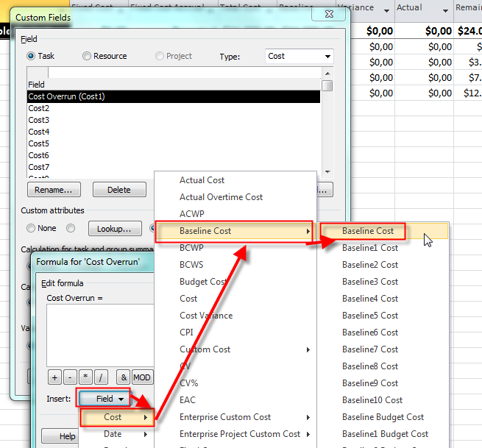Image resolution: width=482 pixels, height=448 pixels.
Task: Open the Type dropdown showing Cost
Action: point(299,56)
